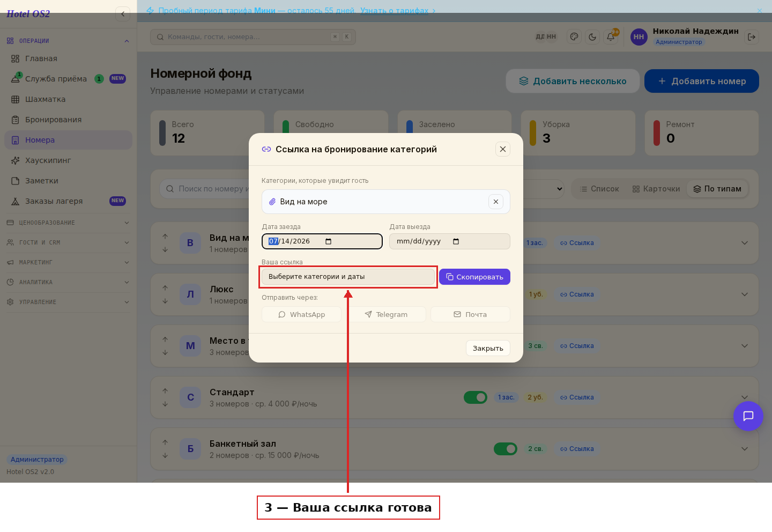Collapse the sidebar with the arrow button
Viewport: 772px width, 532px height.
click(x=123, y=14)
